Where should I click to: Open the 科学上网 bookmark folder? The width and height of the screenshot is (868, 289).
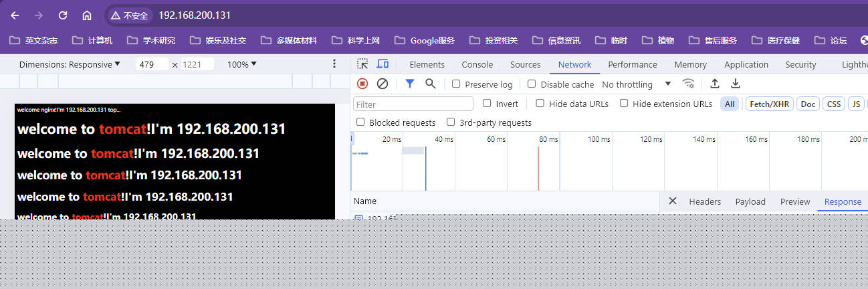(356, 41)
